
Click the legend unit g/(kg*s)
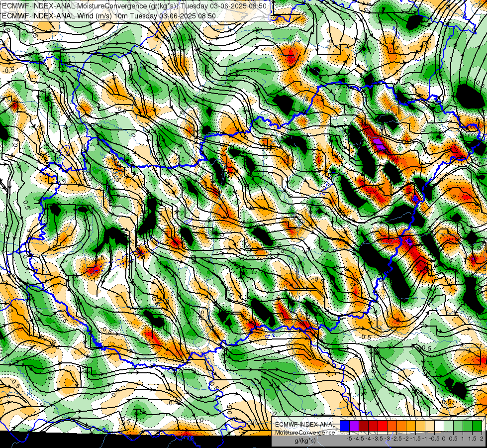pos(305,441)
